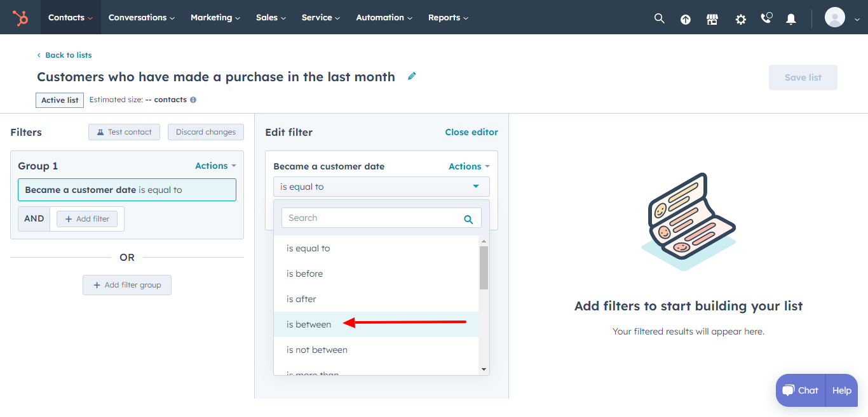Click the Back to lists link
The width and height of the screenshot is (868, 417).
coord(64,55)
